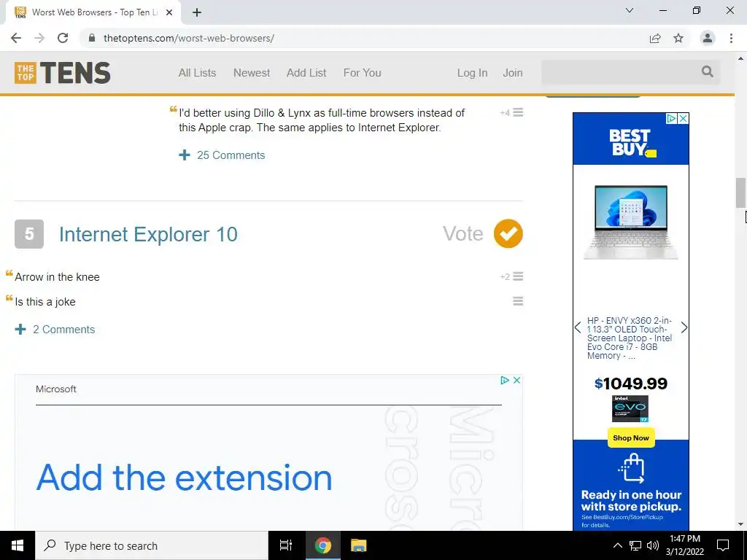Click the volume speaker tray icon
Image resolution: width=747 pixels, height=560 pixels.
point(653,545)
